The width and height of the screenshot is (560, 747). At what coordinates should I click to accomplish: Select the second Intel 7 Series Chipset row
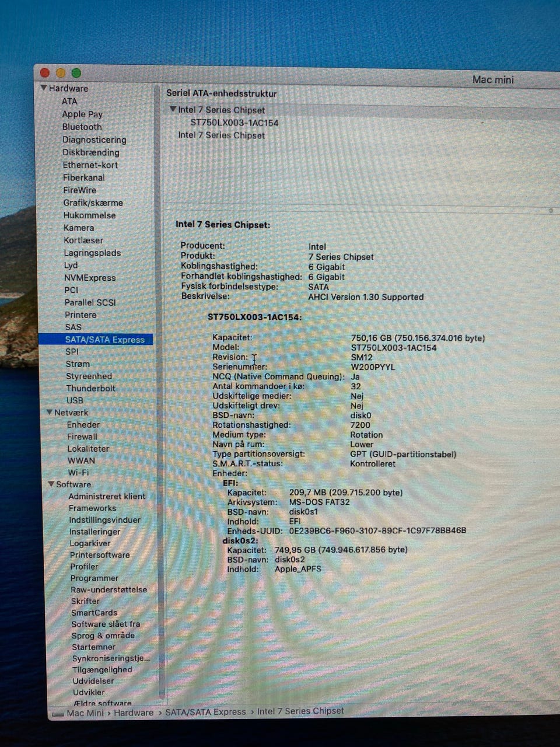coord(222,135)
